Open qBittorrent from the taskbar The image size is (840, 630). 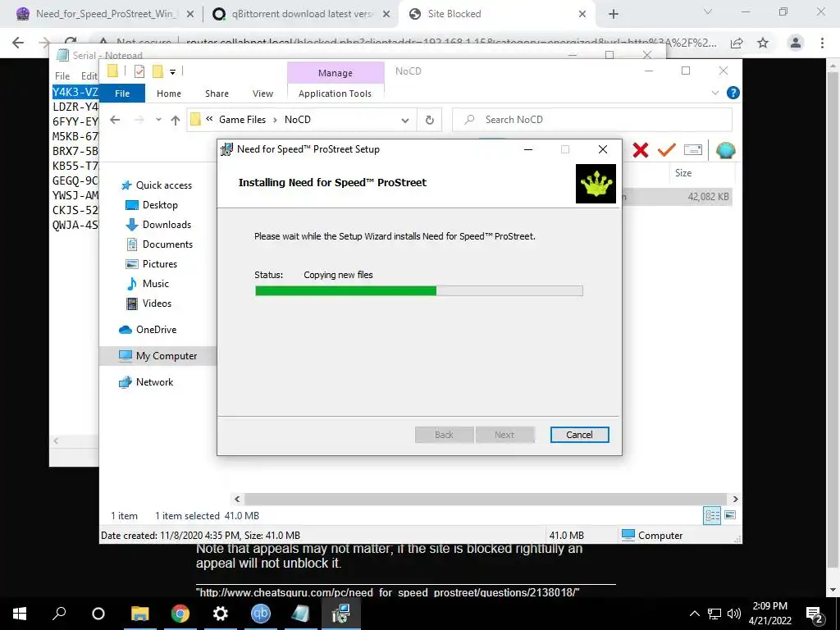pos(260,614)
